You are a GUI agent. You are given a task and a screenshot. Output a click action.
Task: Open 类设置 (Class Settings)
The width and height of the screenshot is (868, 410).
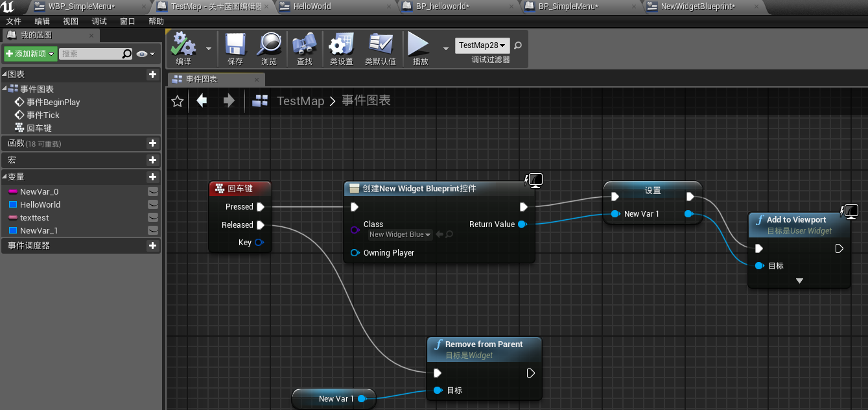[x=340, y=45]
